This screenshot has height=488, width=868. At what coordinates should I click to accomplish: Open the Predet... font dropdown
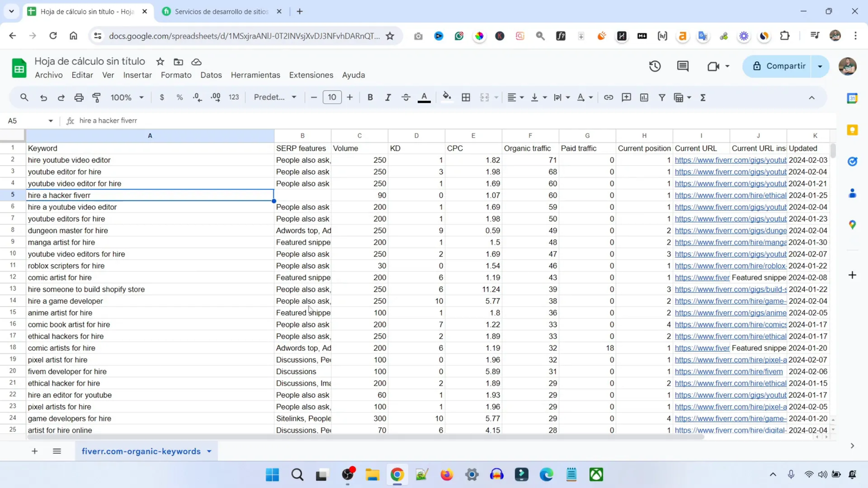pos(275,98)
